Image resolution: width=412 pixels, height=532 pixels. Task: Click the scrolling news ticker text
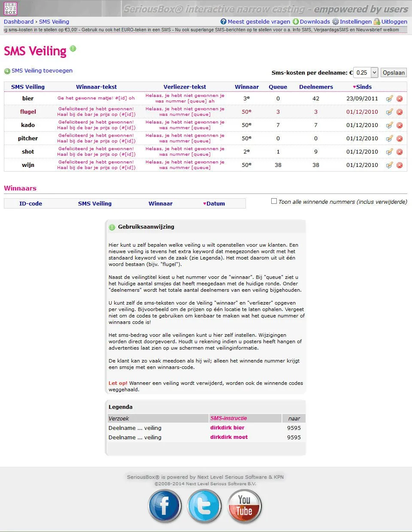coord(202,30)
